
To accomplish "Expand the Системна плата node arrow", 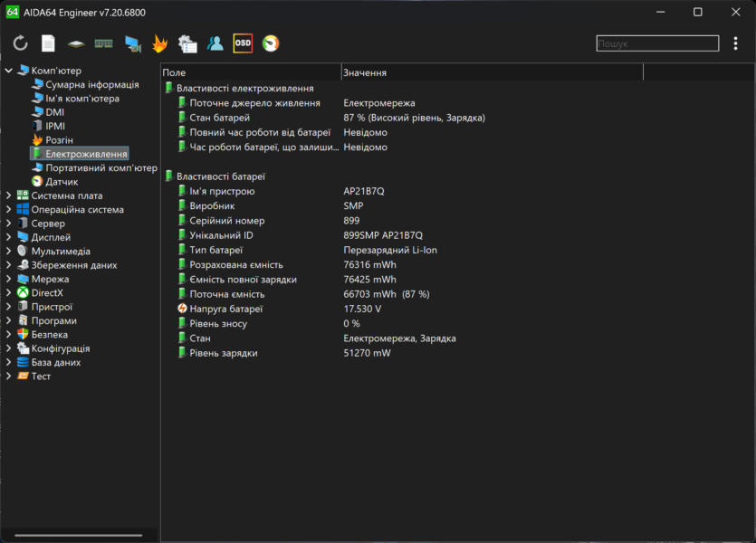I will pyautogui.click(x=8, y=195).
